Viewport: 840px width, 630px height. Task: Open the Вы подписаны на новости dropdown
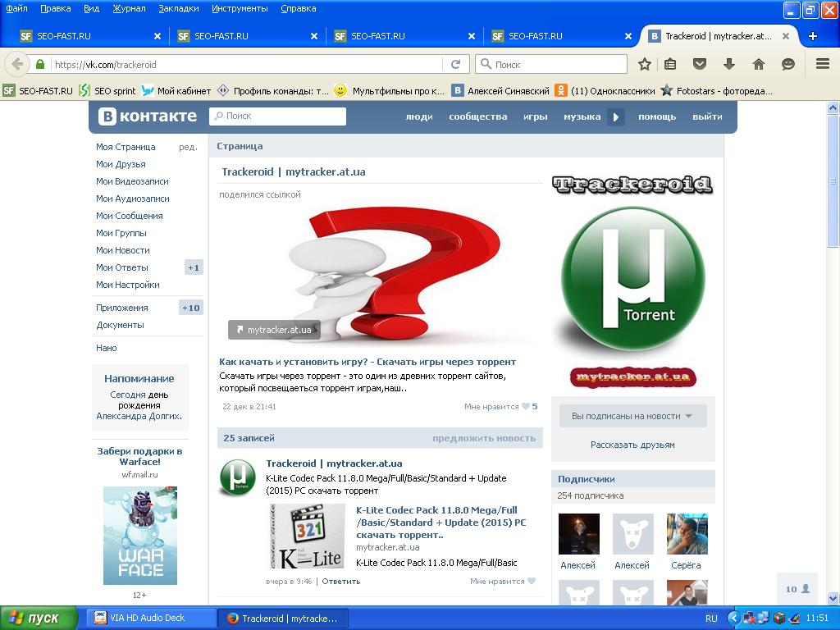(x=632, y=416)
